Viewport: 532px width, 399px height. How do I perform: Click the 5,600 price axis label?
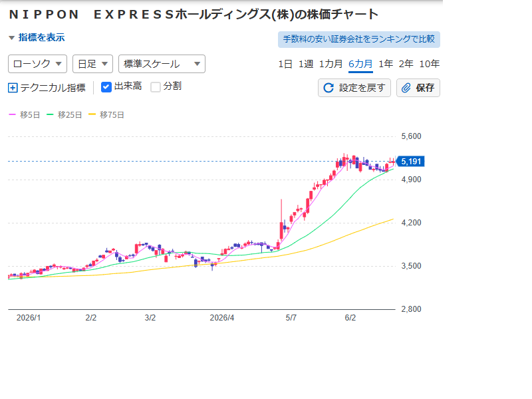tap(411, 136)
